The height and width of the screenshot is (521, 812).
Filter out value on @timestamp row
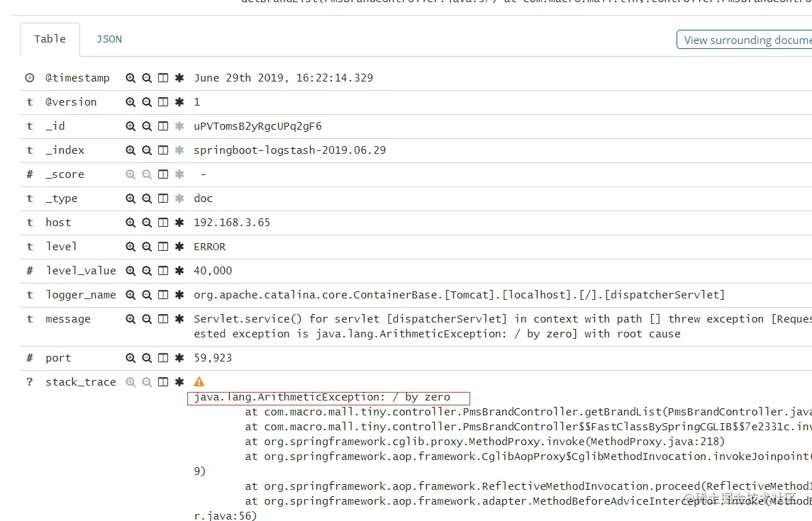click(147, 77)
